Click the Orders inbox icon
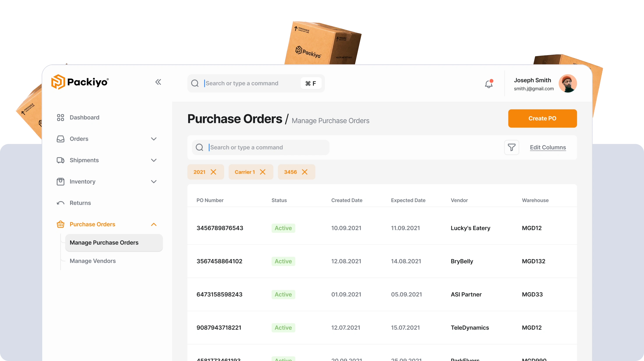Image resolution: width=644 pixels, height=361 pixels. tap(60, 139)
